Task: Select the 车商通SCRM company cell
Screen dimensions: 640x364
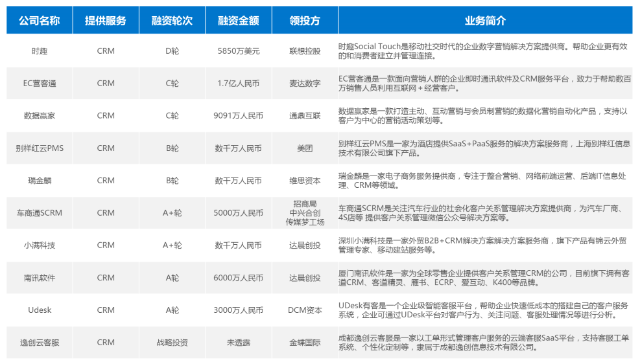Action: tap(40, 213)
